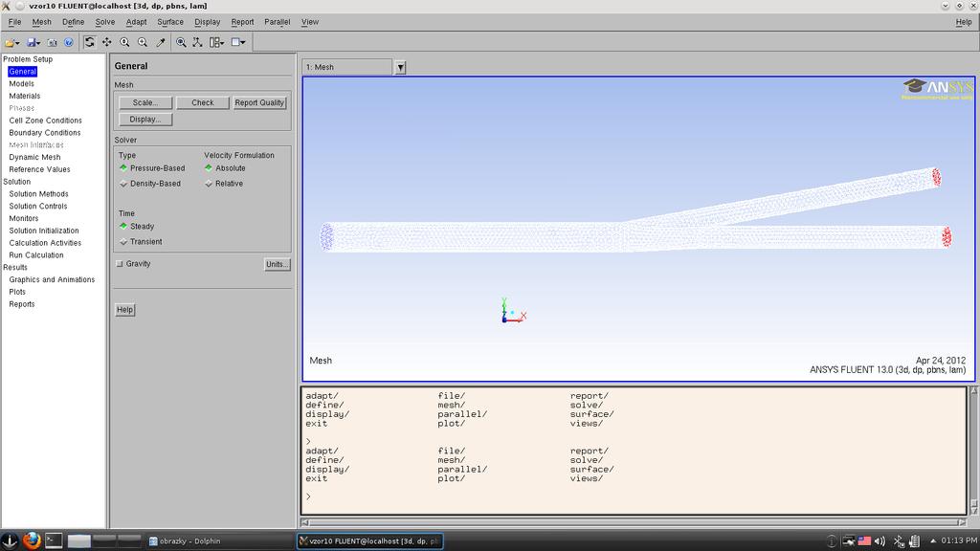Open the read file folder icon
Viewport: 980px width, 551px height.
(x=11, y=42)
